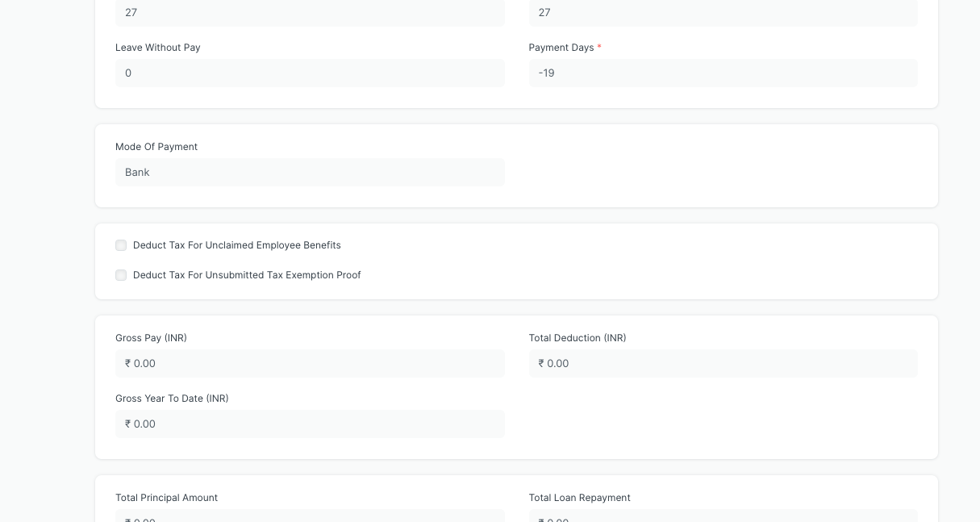
Task: Select the second field showing 27
Action: click(723, 12)
